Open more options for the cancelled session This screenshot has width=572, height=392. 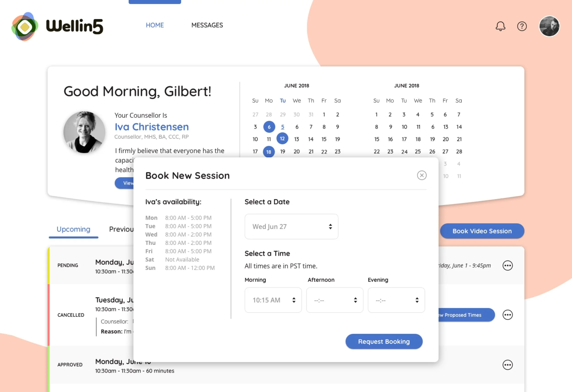(x=507, y=315)
